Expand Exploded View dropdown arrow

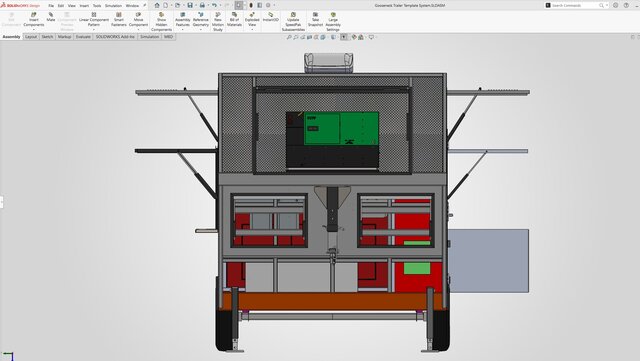pos(252,29)
